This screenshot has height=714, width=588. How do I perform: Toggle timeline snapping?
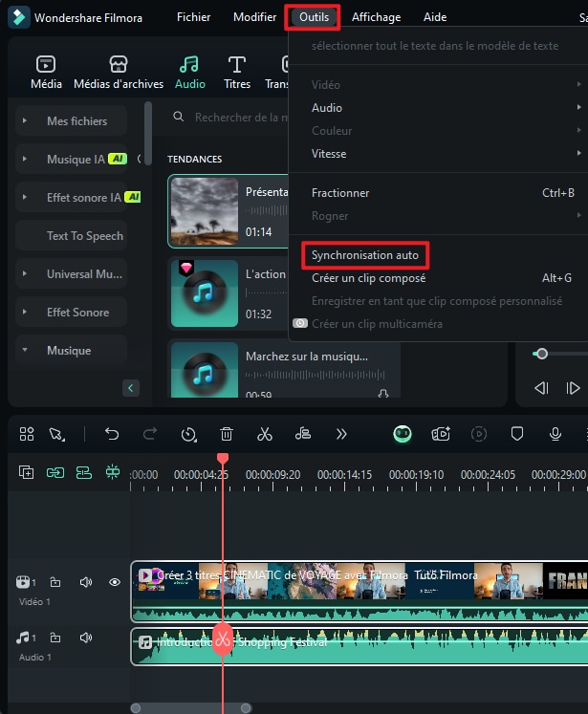(113, 472)
